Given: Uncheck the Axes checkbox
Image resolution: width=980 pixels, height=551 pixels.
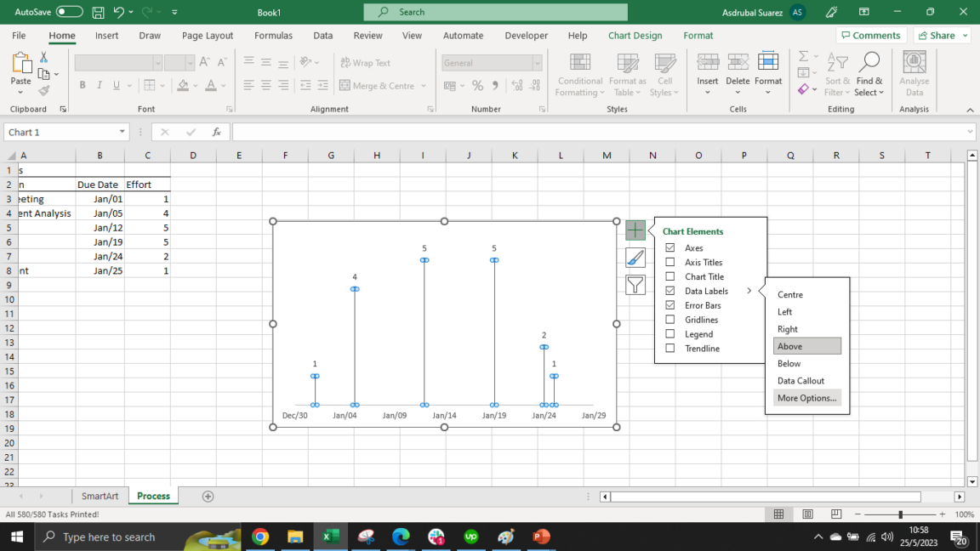Looking at the screenshot, I should pyautogui.click(x=668, y=247).
